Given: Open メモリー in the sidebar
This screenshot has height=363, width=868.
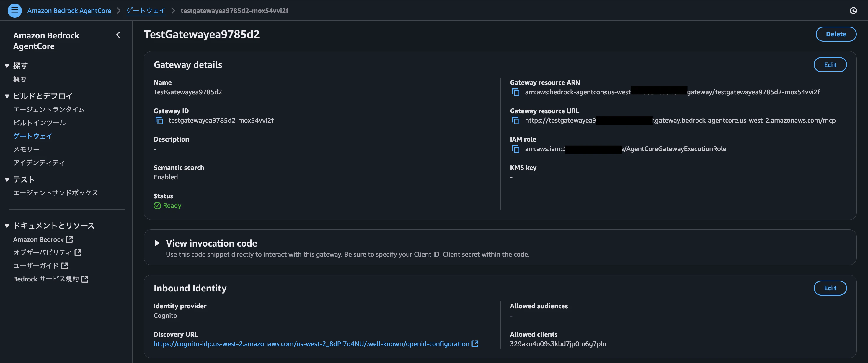Looking at the screenshot, I should [26, 150].
